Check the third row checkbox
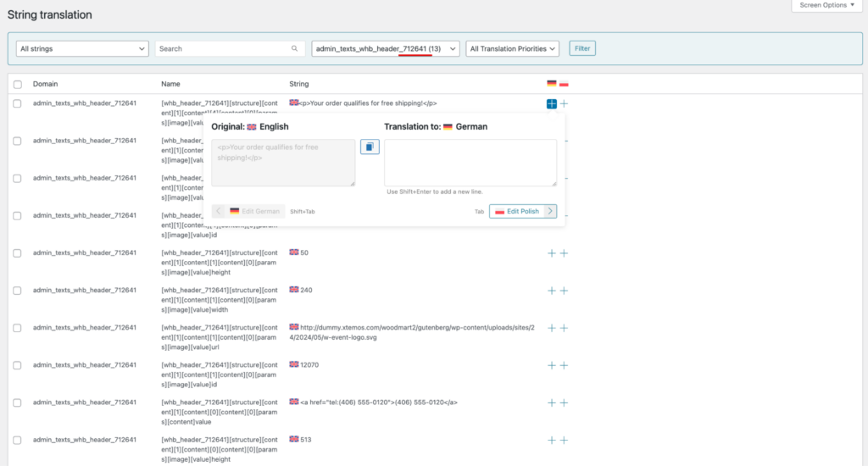Viewport: 868px width, 466px height. click(x=18, y=178)
